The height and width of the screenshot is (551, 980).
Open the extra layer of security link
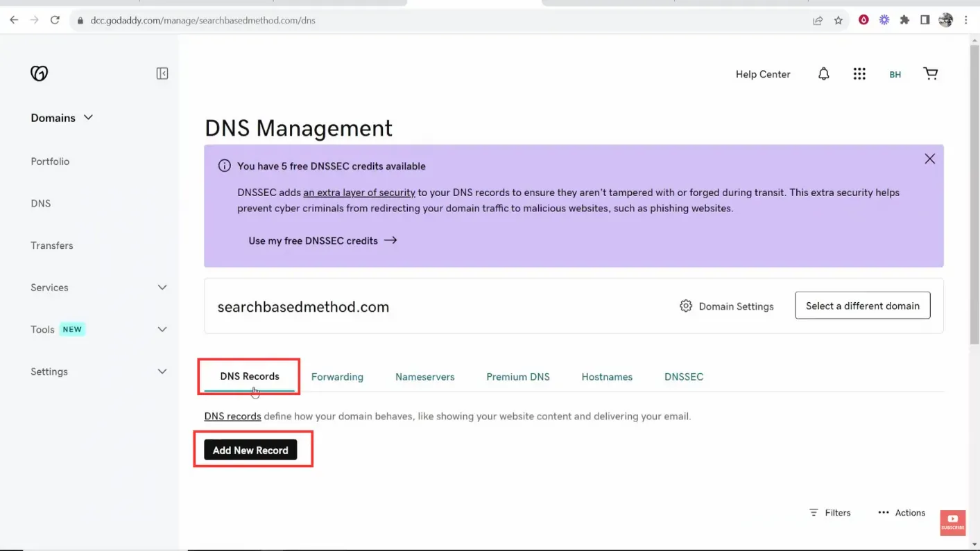pos(359,193)
